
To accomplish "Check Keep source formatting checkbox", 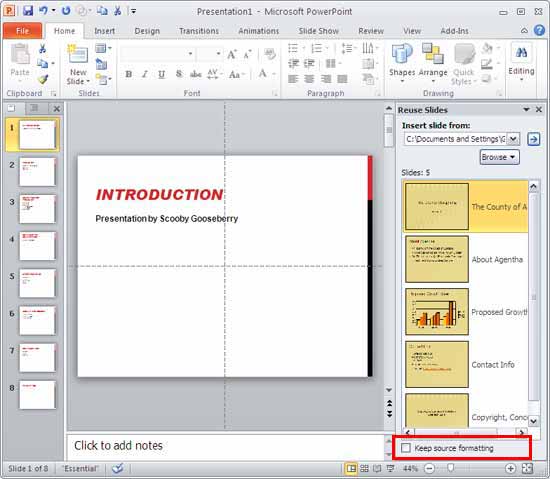I will [406, 448].
